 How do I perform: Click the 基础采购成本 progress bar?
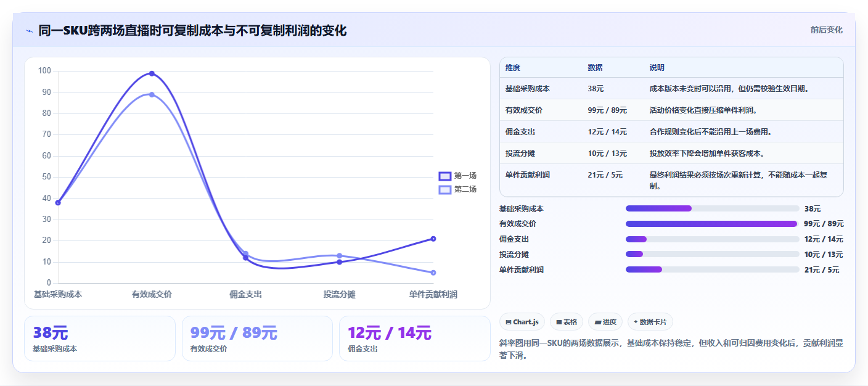point(712,209)
